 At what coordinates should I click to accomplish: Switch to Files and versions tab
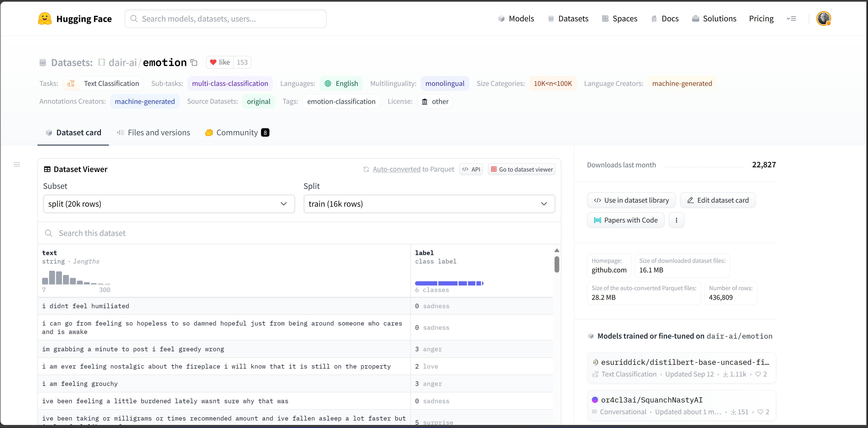153,133
